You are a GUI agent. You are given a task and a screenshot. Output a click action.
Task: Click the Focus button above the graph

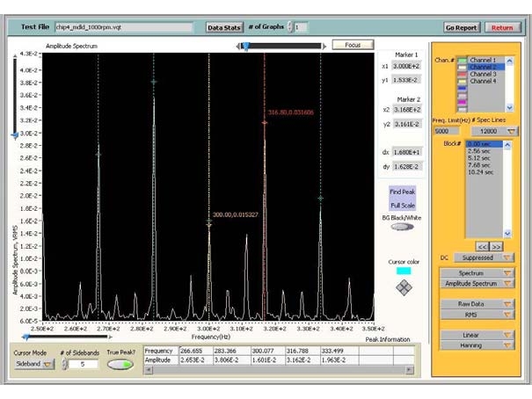(x=353, y=44)
